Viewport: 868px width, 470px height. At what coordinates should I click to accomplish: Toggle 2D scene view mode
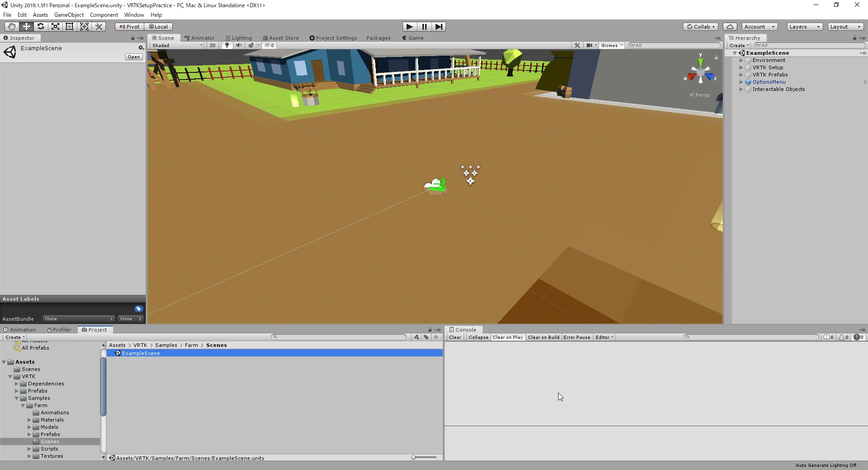pyautogui.click(x=212, y=45)
